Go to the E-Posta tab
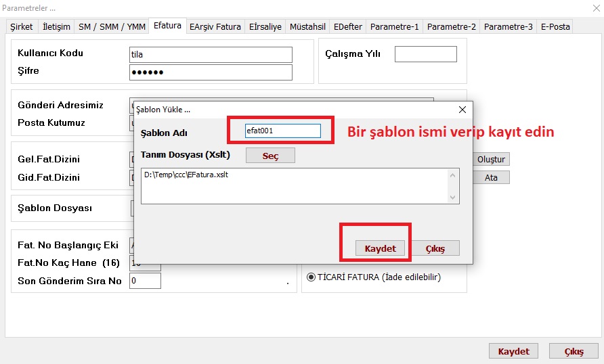 coord(555,27)
